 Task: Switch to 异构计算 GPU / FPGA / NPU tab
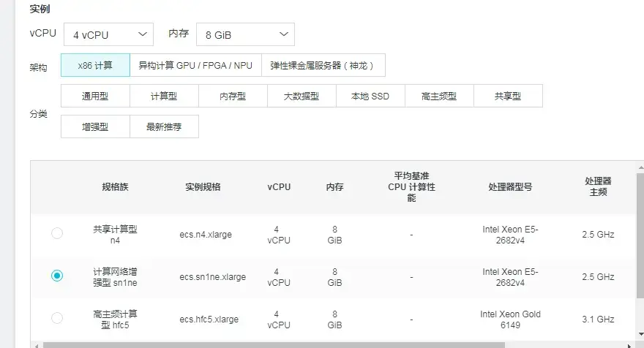click(195, 65)
